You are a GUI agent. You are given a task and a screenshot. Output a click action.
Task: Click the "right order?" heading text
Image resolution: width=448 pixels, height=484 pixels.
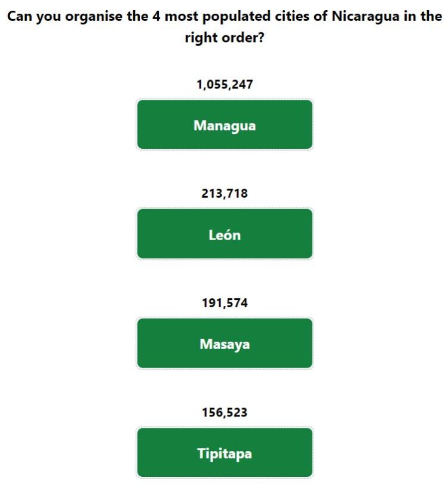tap(225, 38)
